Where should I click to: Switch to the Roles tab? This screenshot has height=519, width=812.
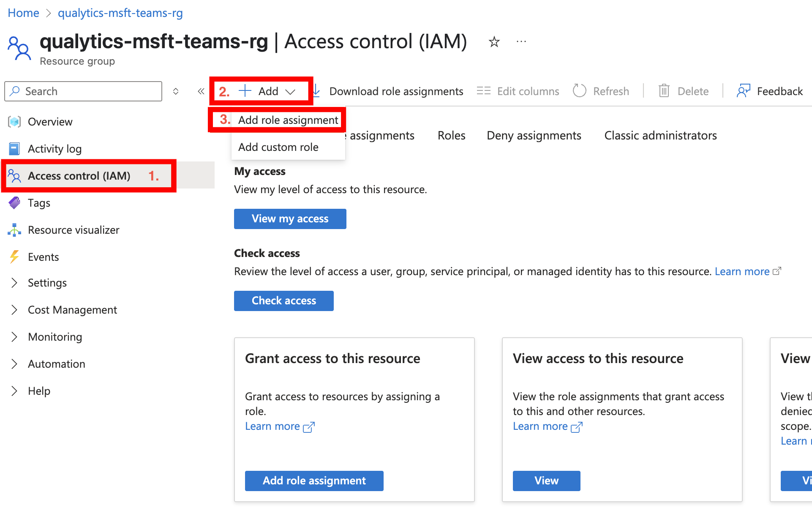pyautogui.click(x=451, y=135)
